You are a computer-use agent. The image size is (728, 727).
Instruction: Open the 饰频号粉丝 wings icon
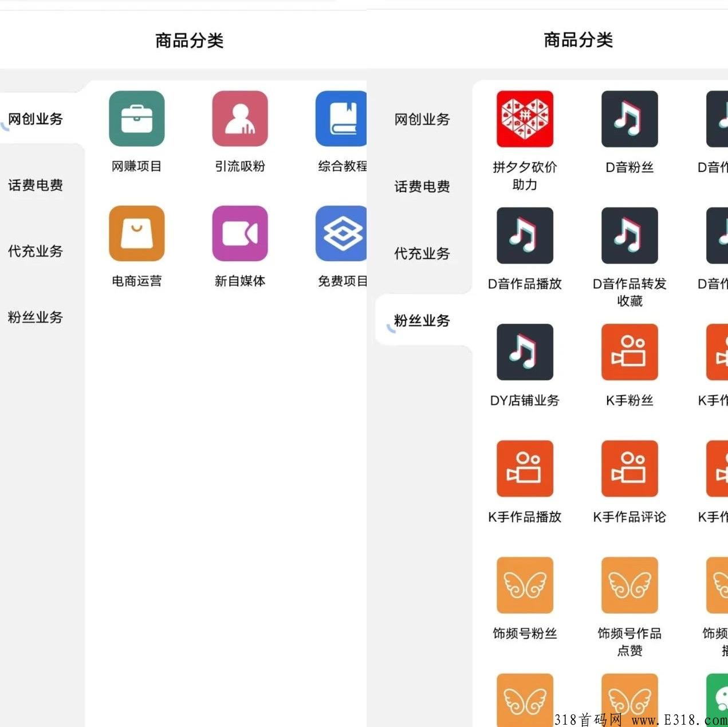(x=525, y=585)
